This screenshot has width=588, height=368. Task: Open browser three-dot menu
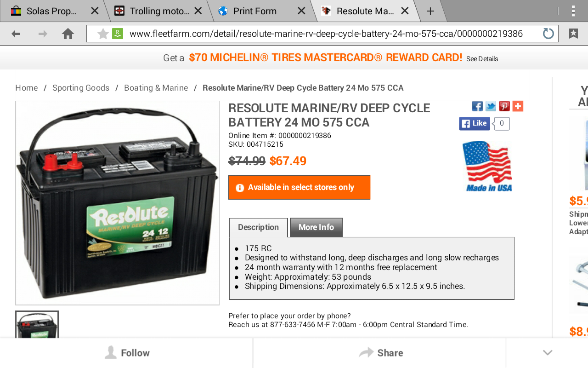click(573, 11)
